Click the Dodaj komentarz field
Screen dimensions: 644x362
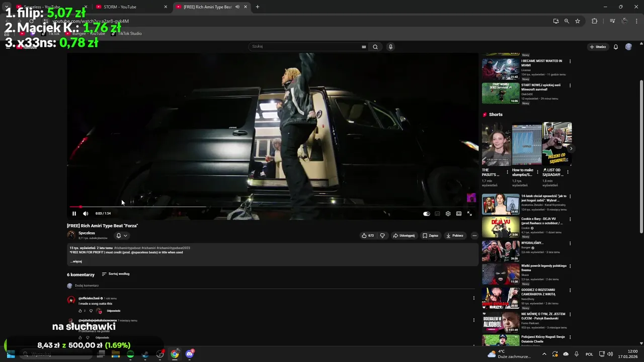pyautogui.click(x=275, y=286)
